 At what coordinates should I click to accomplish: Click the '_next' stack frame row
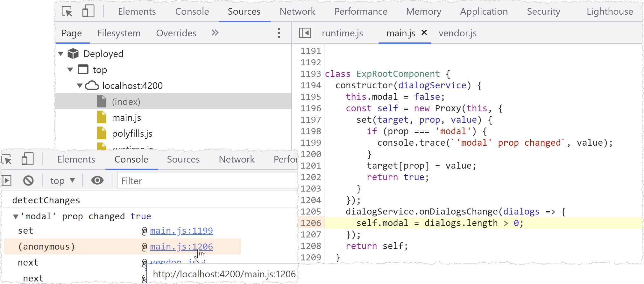[x=31, y=279]
